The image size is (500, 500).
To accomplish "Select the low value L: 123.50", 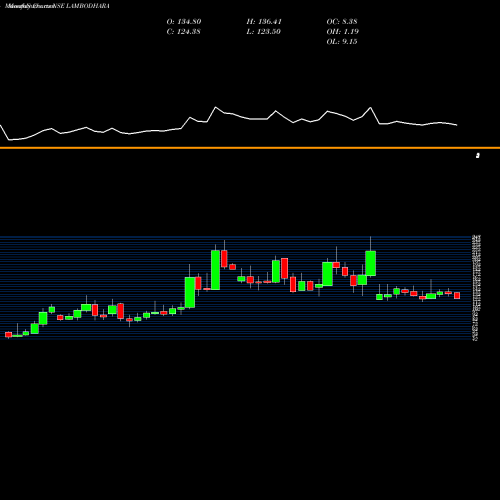I will pyautogui.click(x=263, y=32).
